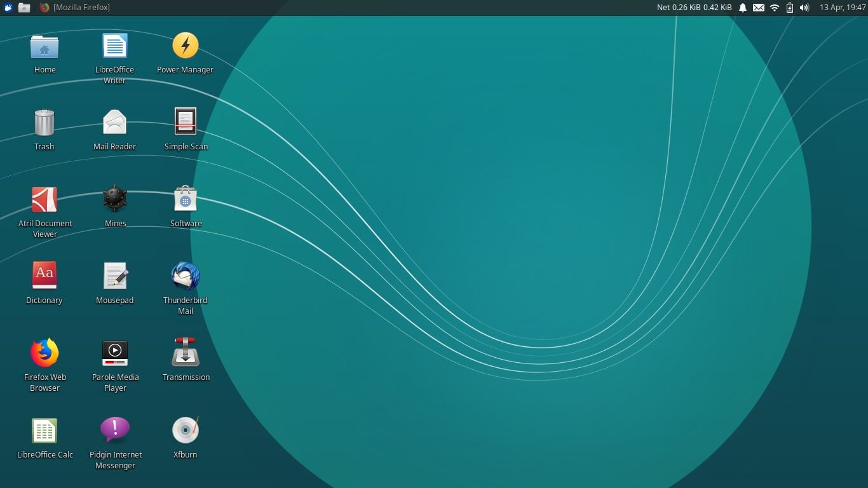Screen dimensions: 868x488
Task: Launch the Mines game icon
Action: [115, 199]
